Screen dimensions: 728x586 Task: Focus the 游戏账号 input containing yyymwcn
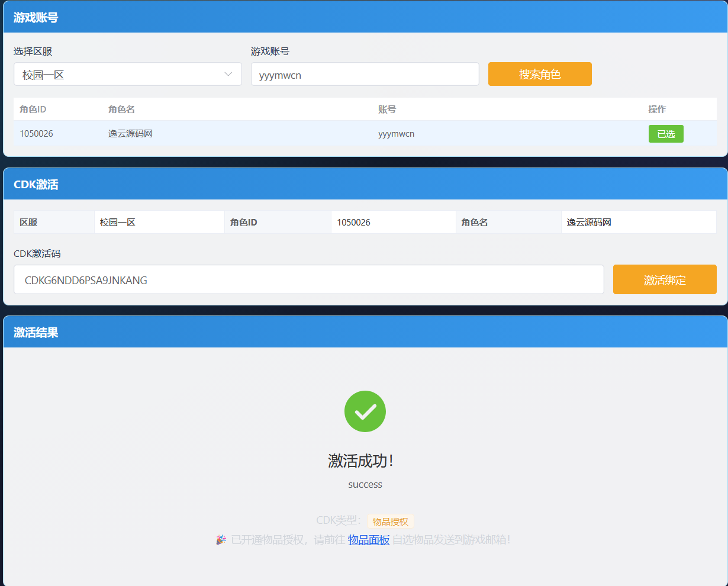pos(365,75)
